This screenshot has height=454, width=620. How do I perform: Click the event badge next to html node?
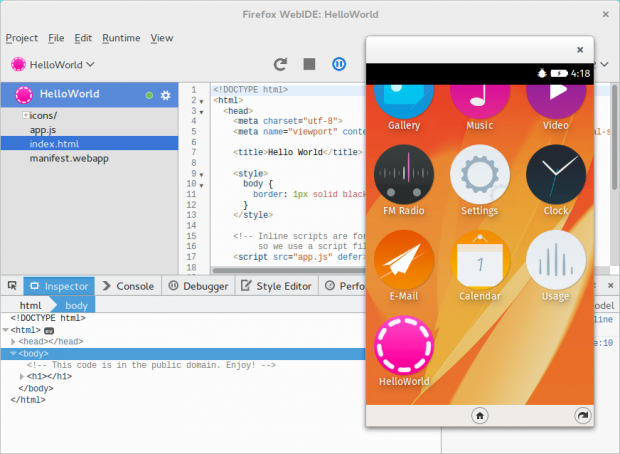coord(49,331)
